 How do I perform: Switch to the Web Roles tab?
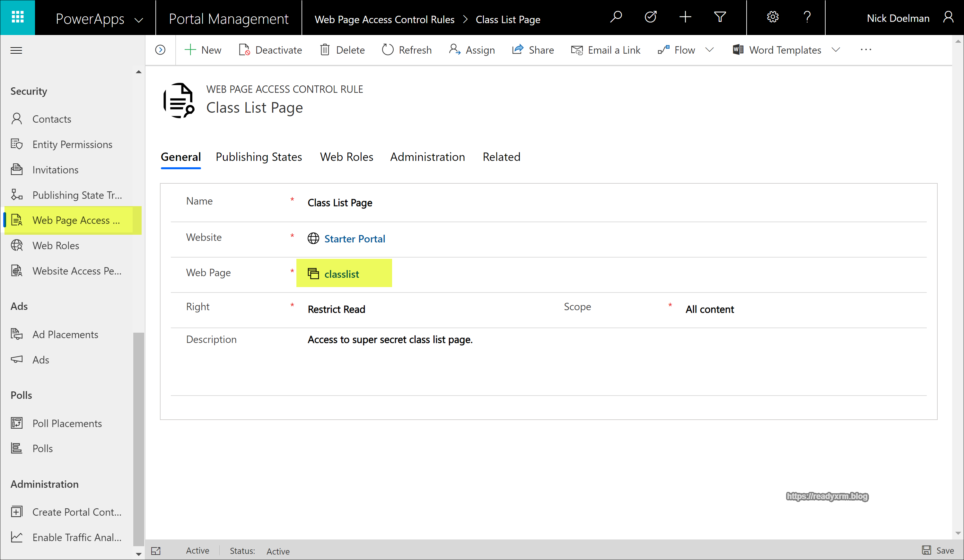pyautogui.click(x=346, y=157)
